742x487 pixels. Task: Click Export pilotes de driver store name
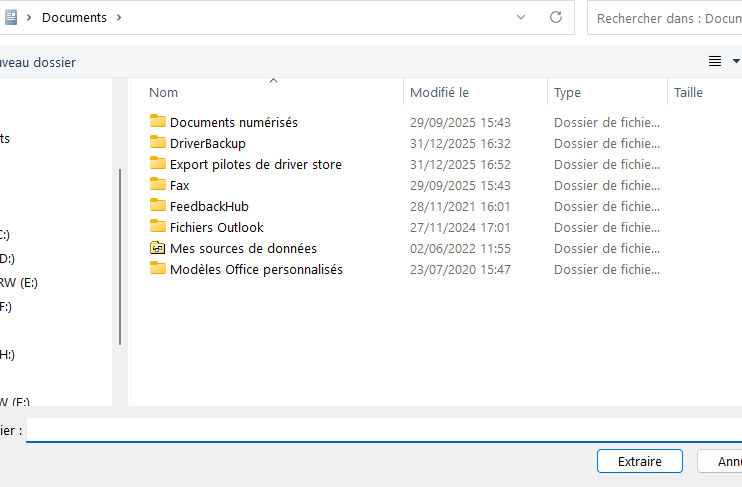pos(256,165)
